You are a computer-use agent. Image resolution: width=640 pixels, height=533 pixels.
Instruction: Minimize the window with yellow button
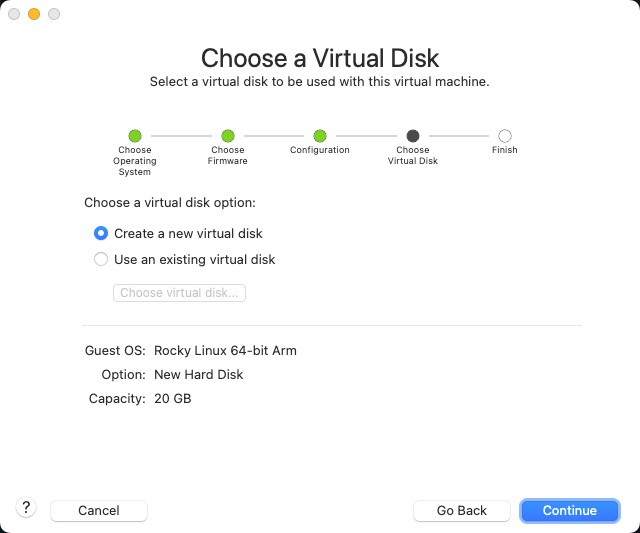(x=34, y=14)
